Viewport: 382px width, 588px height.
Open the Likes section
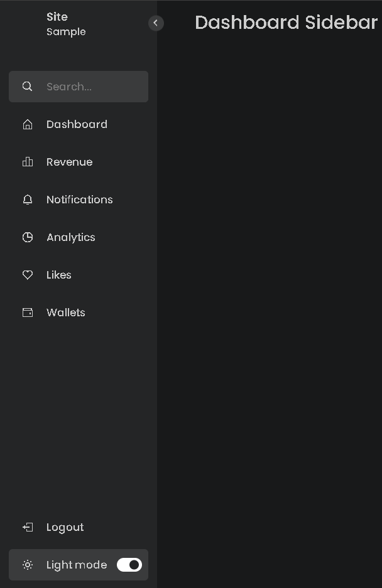(58, 274)
